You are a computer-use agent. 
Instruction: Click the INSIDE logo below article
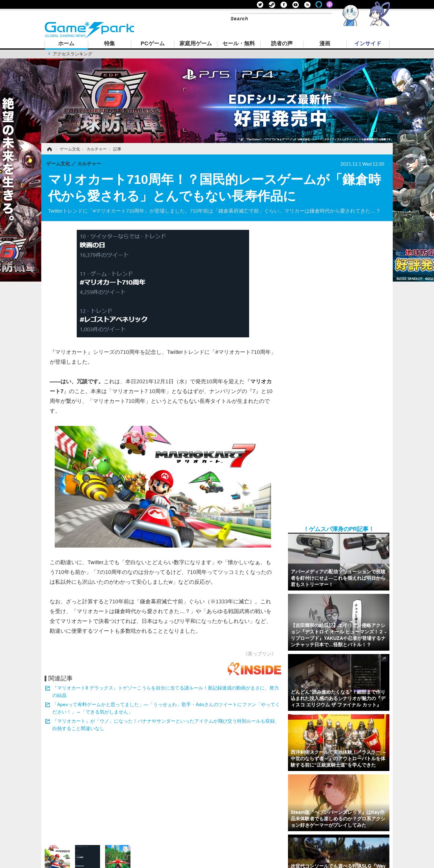click(254, 669)
